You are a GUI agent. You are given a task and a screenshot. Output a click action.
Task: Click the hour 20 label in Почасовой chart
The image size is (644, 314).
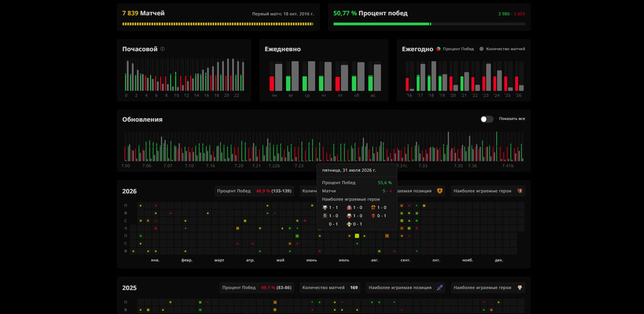pyautogui.click(x=226, y=96)
